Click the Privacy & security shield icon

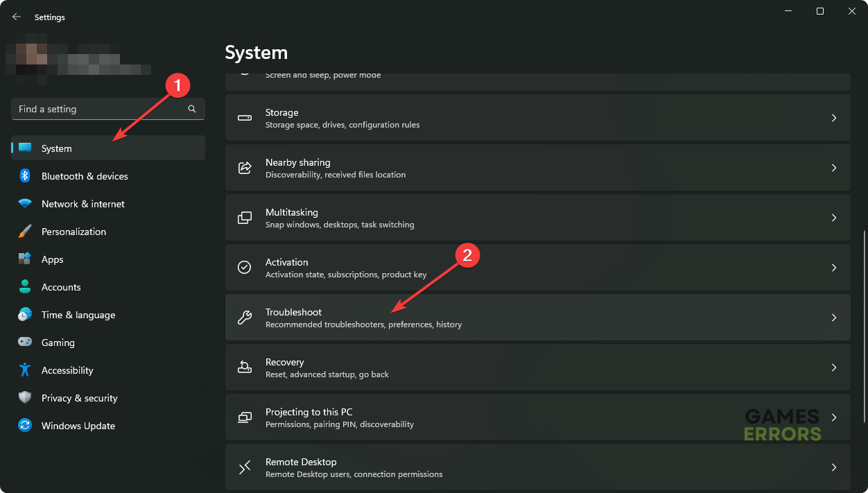click(25, 398)
